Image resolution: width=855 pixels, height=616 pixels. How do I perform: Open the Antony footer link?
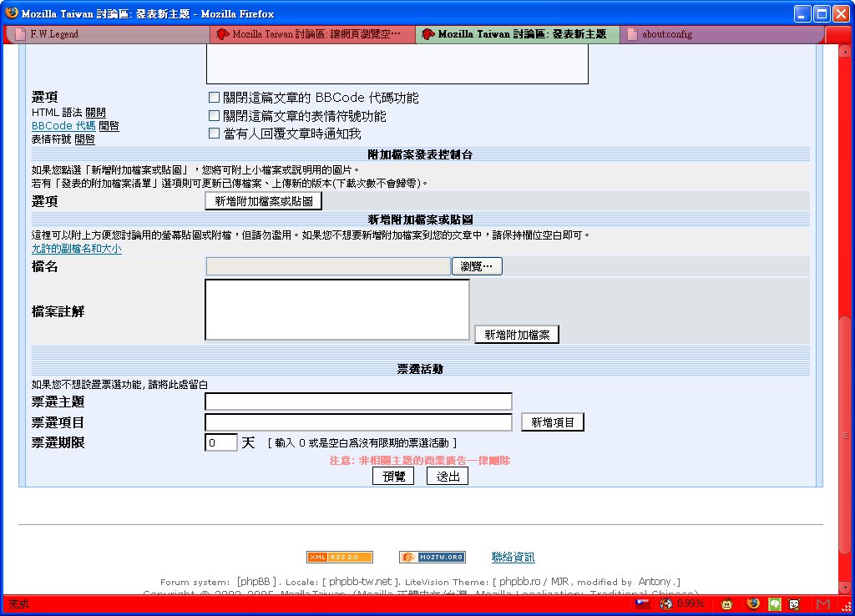[655, 582]
